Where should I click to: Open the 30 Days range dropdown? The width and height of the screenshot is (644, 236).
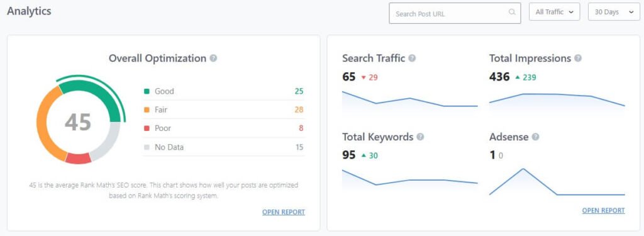(614, 12)
